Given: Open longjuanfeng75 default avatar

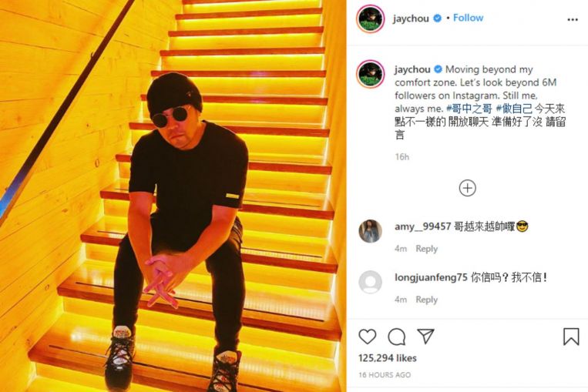Looking at the screenshot, I should tap(370, 282).
